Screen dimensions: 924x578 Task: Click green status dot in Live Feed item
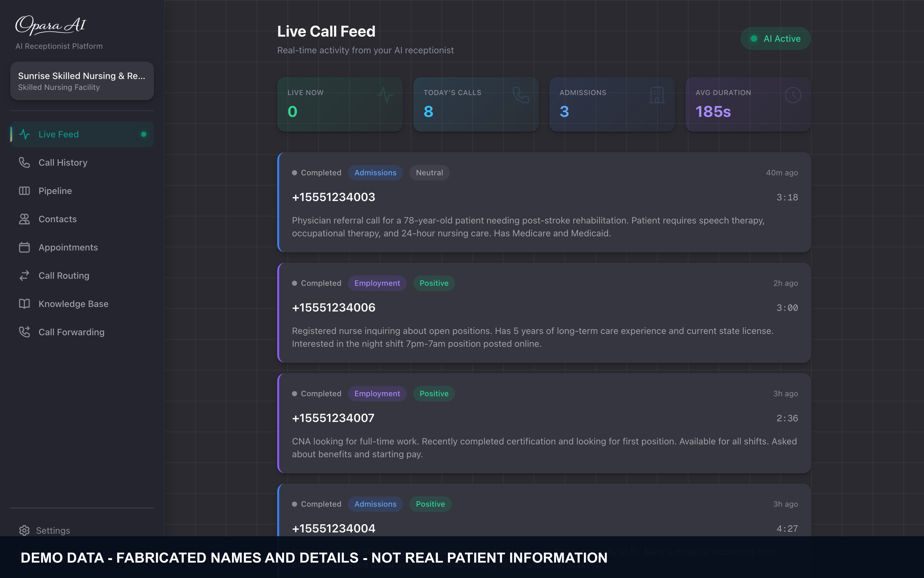point(143,134)
